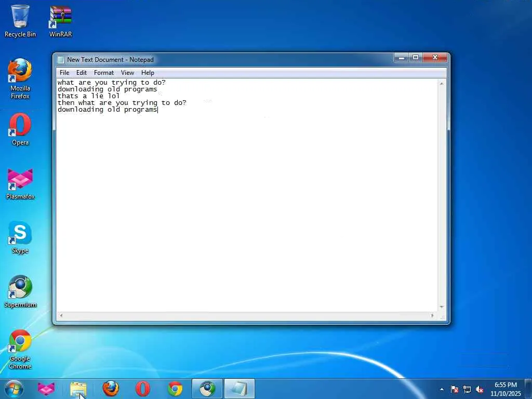The image size is (532, 399).
Task: Maximize the Notepad window
Action: click(415, 58)
